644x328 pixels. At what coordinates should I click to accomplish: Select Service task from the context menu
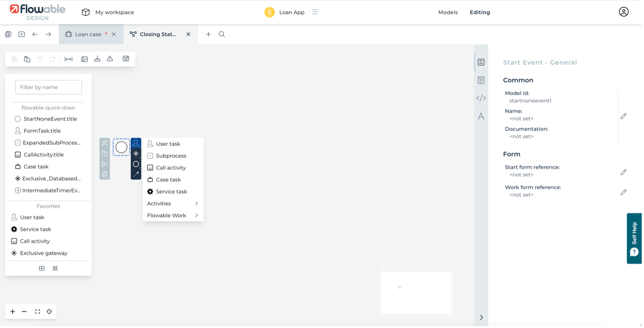click(171, 192)
